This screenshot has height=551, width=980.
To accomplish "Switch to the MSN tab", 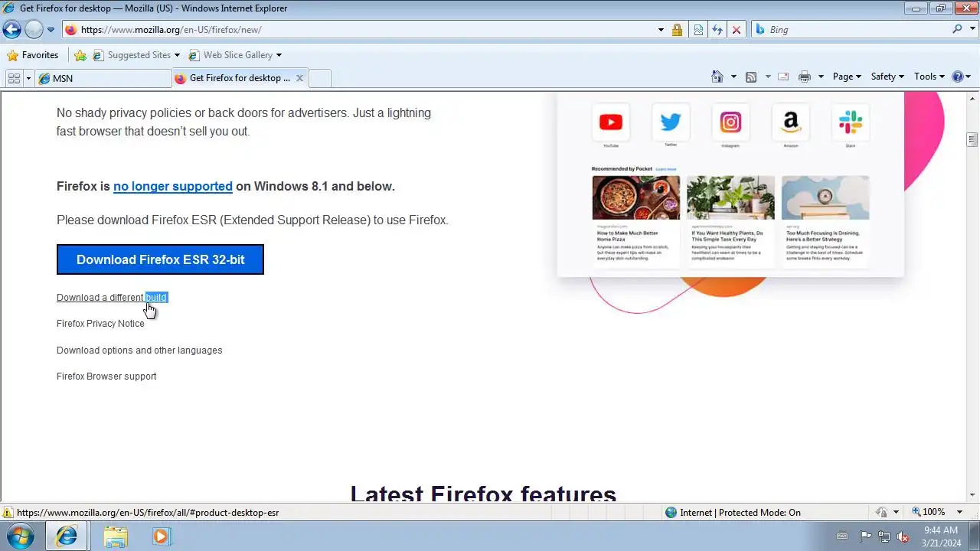I will click(x=103, y=78).
